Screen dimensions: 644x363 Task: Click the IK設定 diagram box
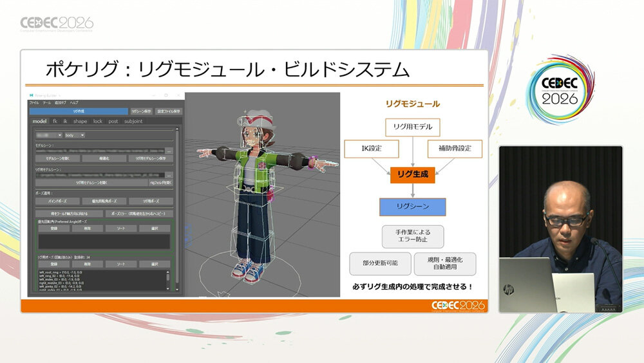click(x=372, y=149)
